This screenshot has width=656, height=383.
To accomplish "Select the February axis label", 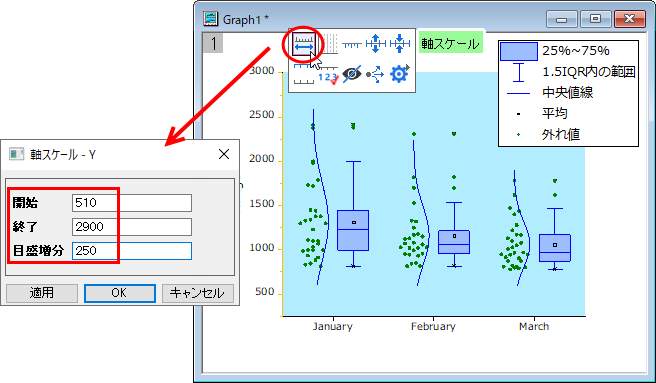I will (433, 326).
